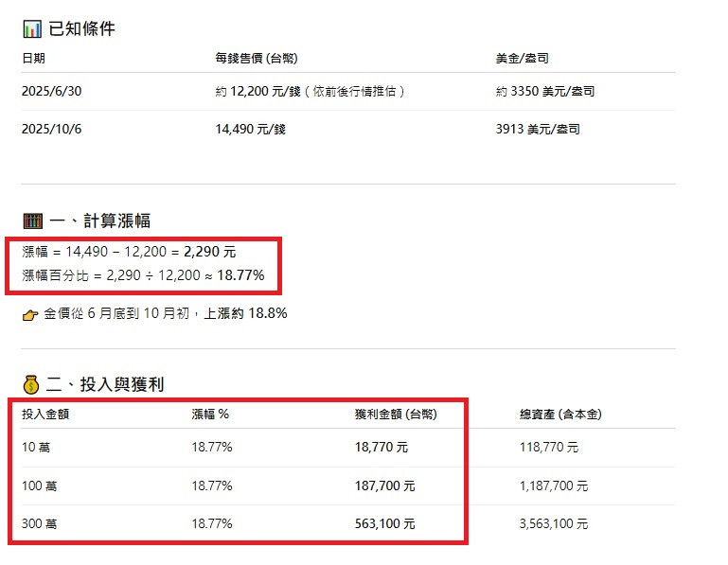
Task: Click the 每錢售價 (台幣) column header
Action: (x=257, y=58)
